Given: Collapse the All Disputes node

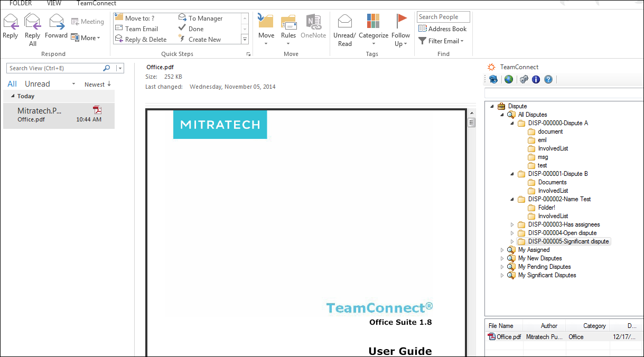Looking at the screenshot, I should 502,115.
